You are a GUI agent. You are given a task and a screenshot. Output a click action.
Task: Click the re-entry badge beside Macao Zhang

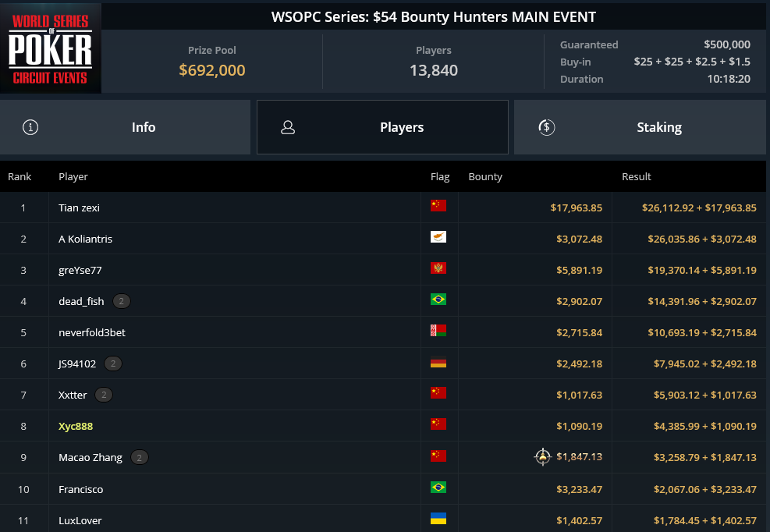pyautogui.click(x=140, y=457)
